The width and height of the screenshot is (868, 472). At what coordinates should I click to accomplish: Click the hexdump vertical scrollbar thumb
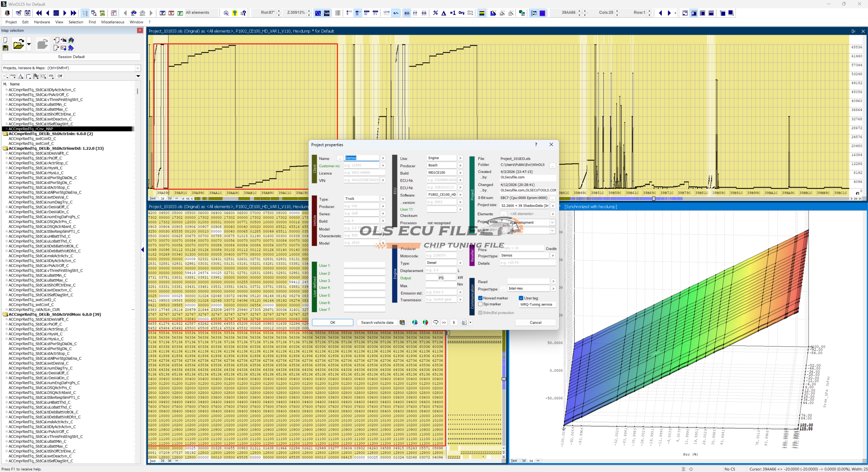pyautogui.click(x=504, y=379)
